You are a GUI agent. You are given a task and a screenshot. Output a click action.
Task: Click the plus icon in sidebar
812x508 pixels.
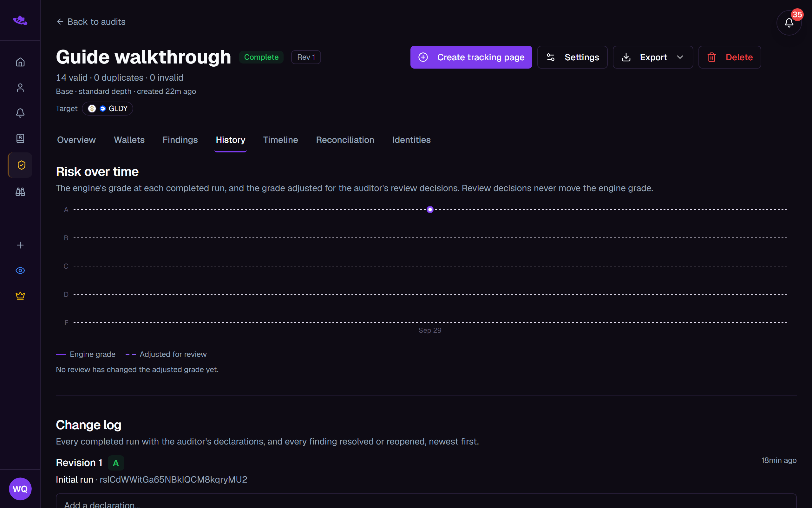[20, 245]
